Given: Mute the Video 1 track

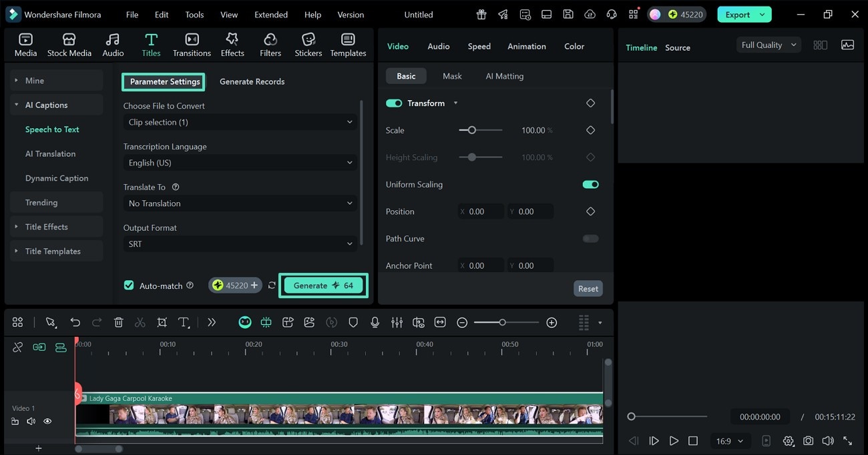Looking at the screenshot, I should click(x=31, y=421).
